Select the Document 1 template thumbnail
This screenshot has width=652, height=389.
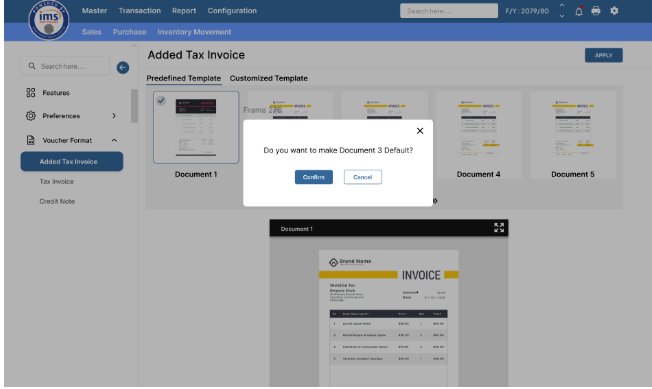[196, 127]
